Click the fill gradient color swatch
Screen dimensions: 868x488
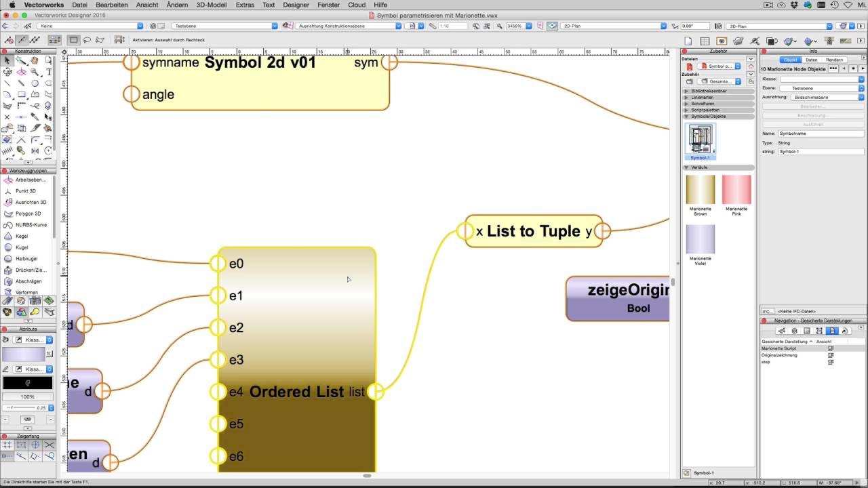[x=24, y=354]
